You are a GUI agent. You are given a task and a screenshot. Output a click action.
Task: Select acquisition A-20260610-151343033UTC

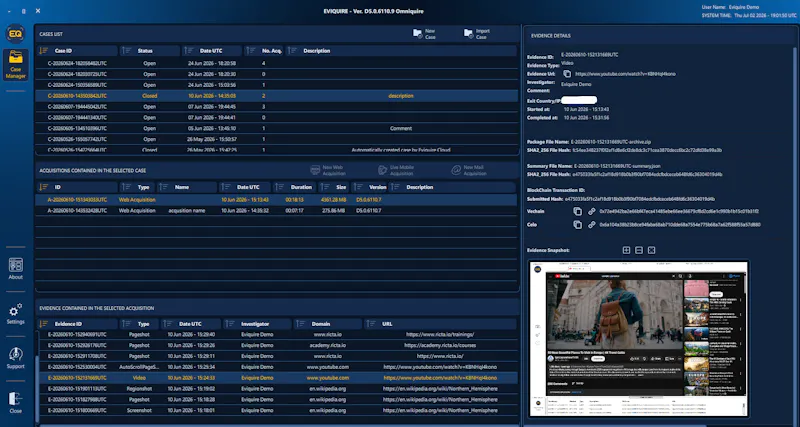coord(277,199)
